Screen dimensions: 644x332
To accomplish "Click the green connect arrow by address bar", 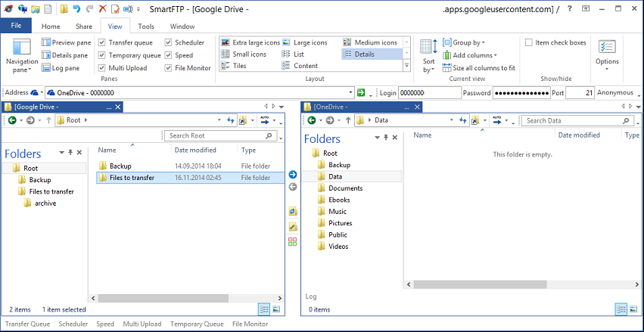I will tap(361, 93).
